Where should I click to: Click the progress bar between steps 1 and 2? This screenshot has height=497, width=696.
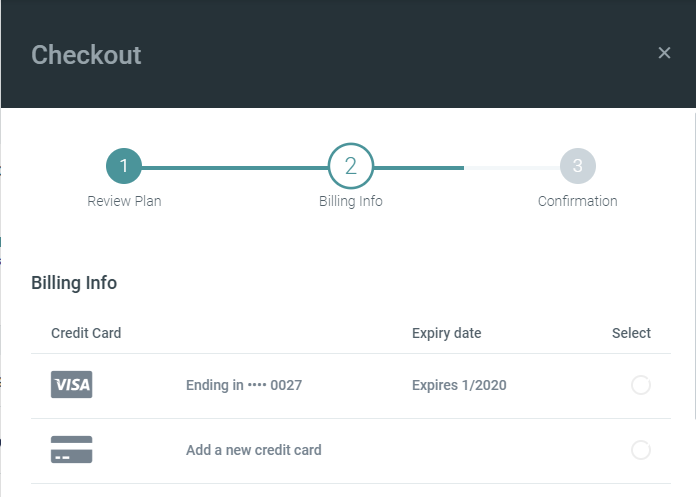point(235,167)
